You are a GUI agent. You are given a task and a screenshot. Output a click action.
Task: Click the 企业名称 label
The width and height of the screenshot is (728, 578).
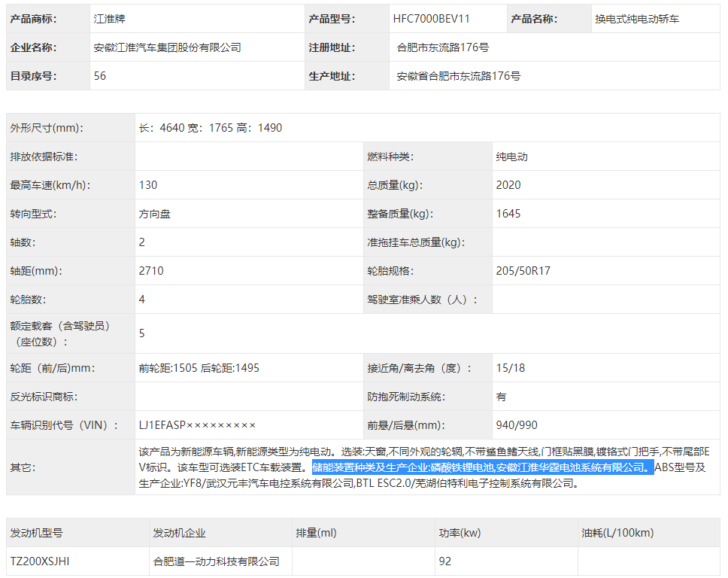tap(33, 47)
